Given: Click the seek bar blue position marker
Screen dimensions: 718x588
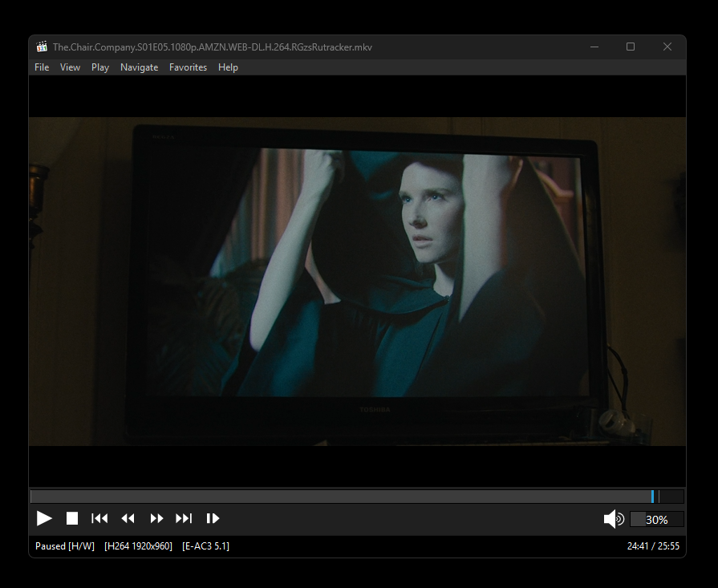Looking at the screenshot, I should pyautogui.click(x=652, y=497).
